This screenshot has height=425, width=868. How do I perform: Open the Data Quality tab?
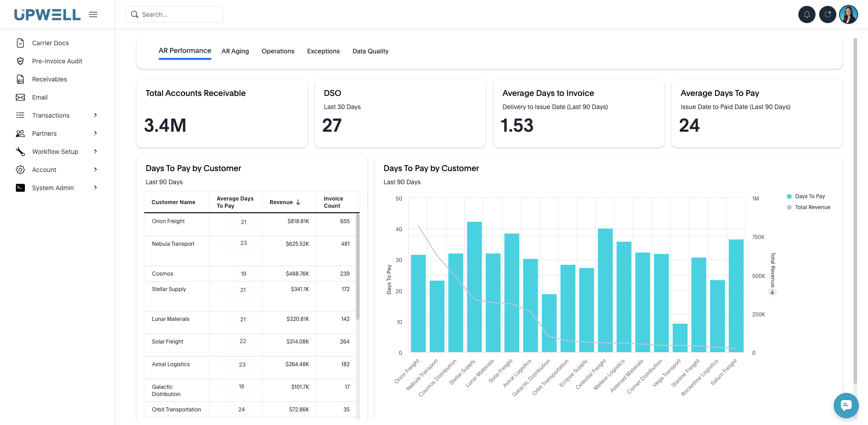click(x=370, y=51)
